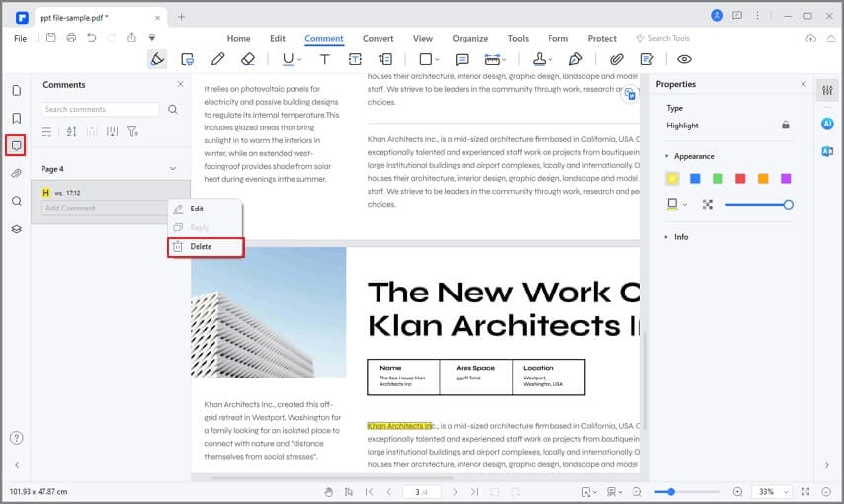Viewport: 844px width, 504px height.
Task: Click the Search comments input field
Action: (x=100, y=109)
